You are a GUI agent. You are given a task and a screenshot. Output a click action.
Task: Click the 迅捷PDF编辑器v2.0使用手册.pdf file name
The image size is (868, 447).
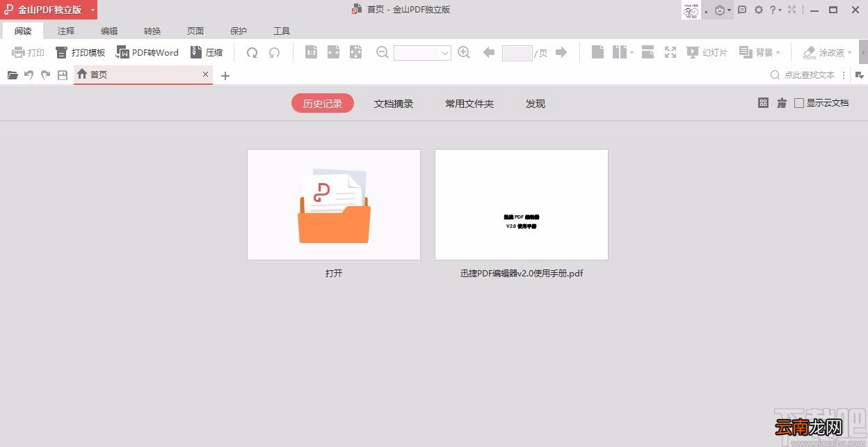pos(522,273)
